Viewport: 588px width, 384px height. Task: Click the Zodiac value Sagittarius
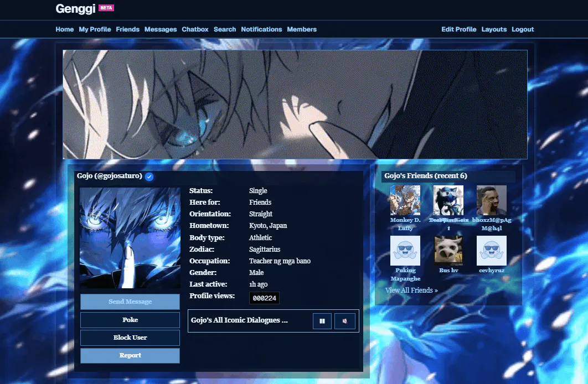point(265,249)
